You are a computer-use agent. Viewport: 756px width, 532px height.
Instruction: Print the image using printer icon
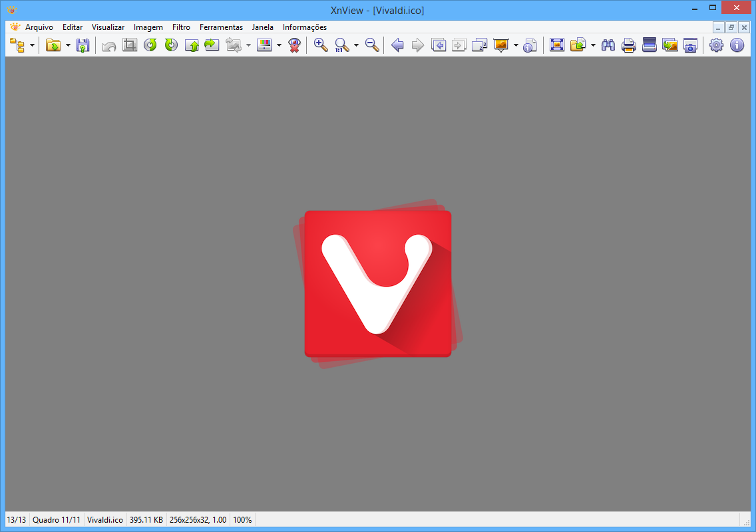[628, 45]
